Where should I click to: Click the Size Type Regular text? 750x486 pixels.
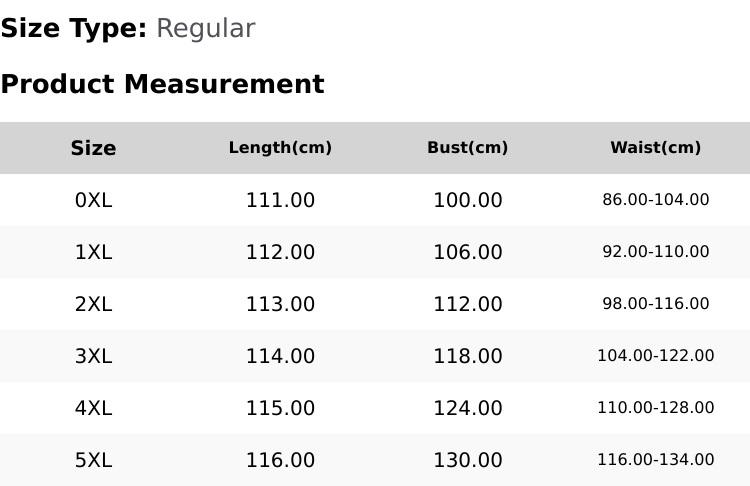click(x=128, y=28)
